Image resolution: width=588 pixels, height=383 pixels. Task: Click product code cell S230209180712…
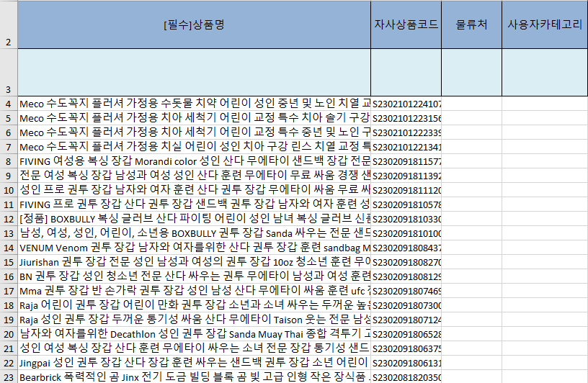pos(406,320)
